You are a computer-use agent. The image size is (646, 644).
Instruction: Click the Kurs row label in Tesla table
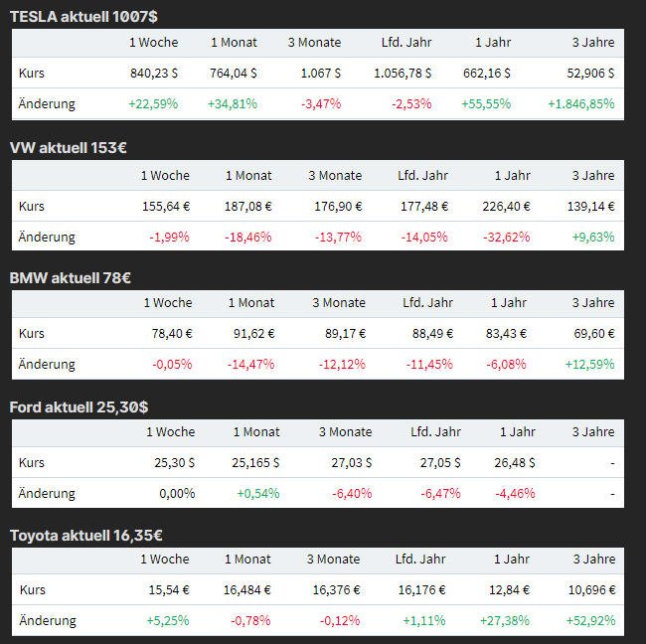point(32,73)
